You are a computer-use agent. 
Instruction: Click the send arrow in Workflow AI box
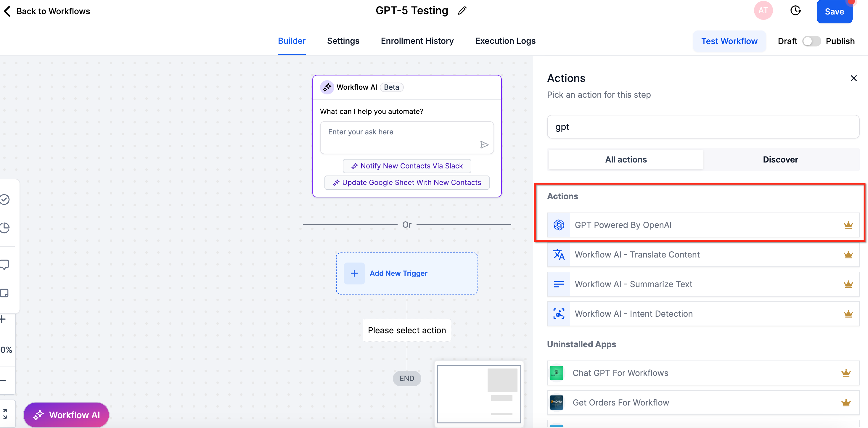point(484,145)
